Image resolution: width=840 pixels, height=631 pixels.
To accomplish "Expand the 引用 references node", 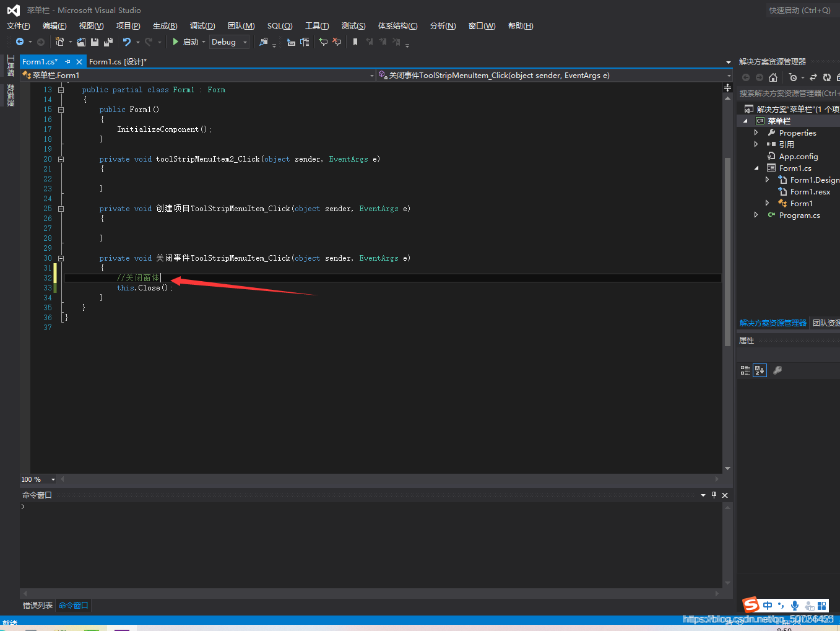I will pos(756,144).
